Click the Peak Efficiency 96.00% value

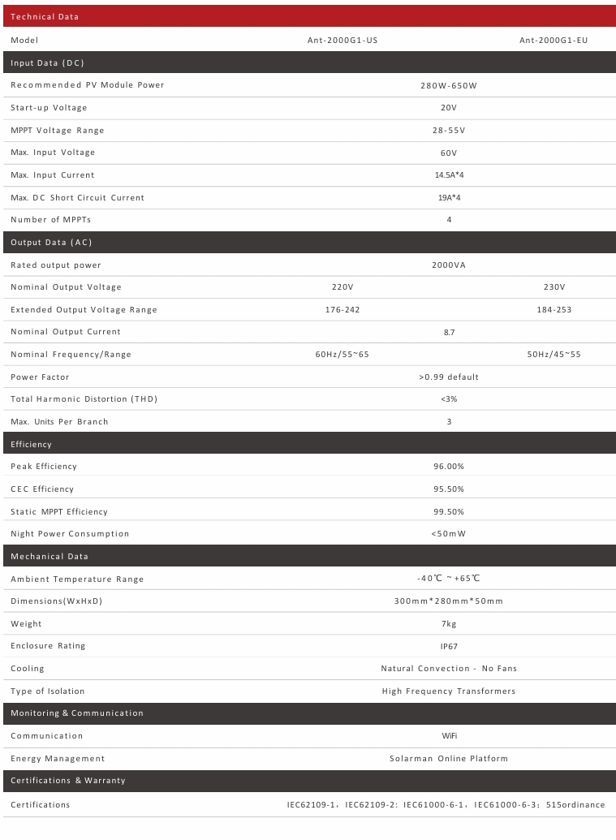click(x=449, y=467)
